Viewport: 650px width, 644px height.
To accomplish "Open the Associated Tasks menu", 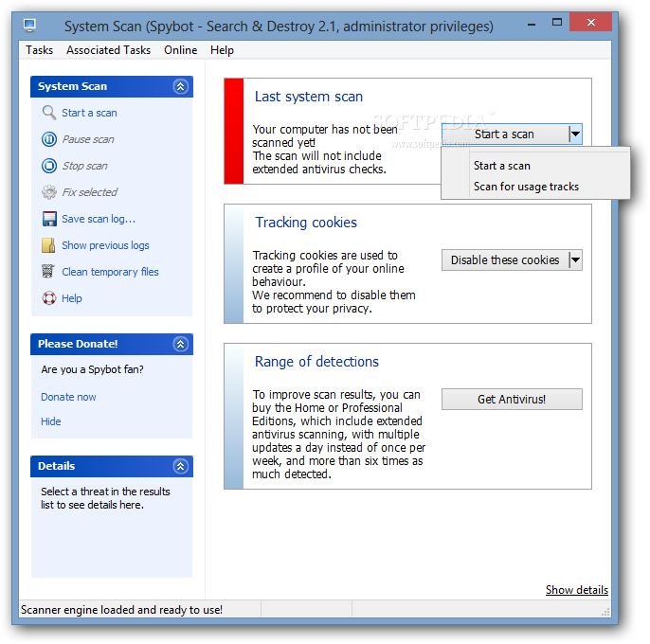I will tap(109, 50).
